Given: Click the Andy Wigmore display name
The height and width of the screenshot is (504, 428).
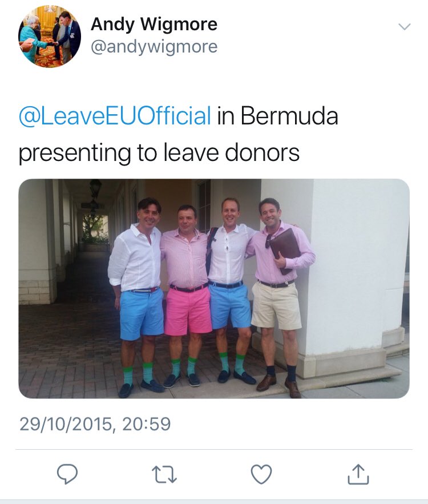Looking at the screenshot, I should point(154,25).
